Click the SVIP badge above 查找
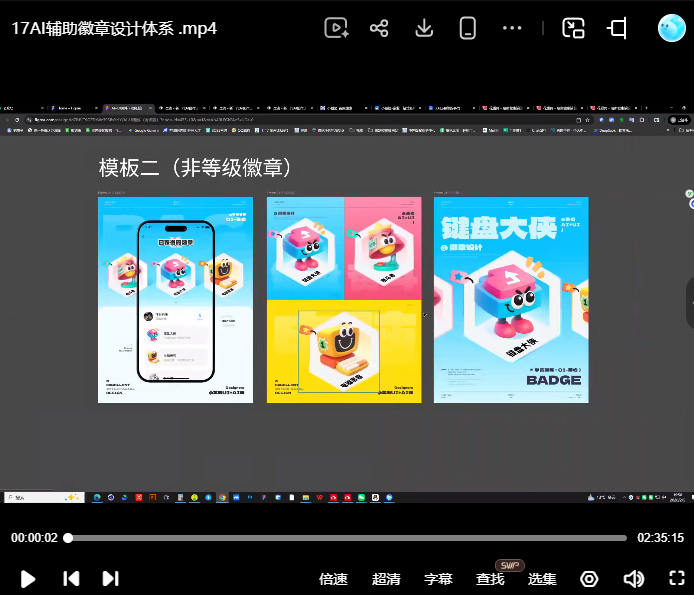 pyautogui.click(x=510, y=565)
